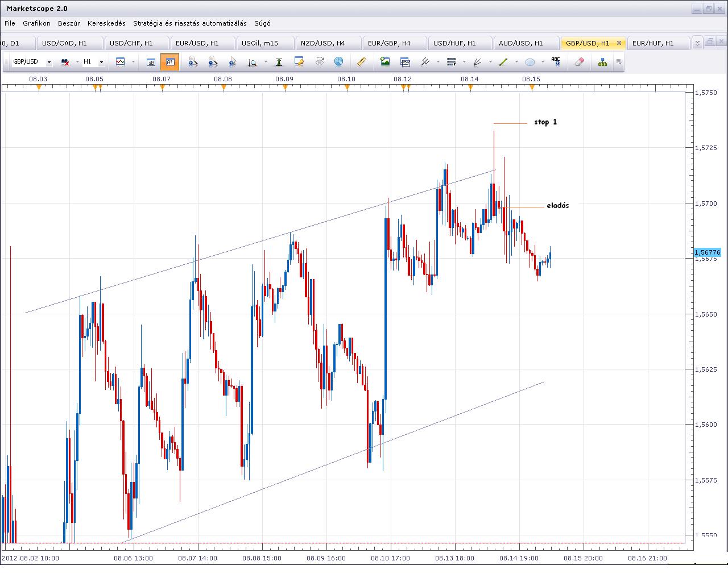Select the Andrews pitchfork tool
Image resolution: width=728 pixels, height=582 pixels.
point(425,61)
